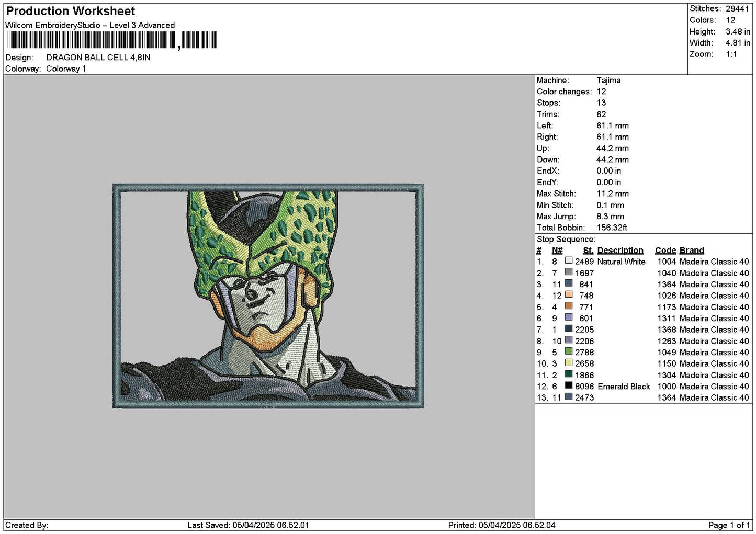Click the barcode under the worksheet title
Viewport: 756px width, 534px height.
pyautogui.click(x=112, y=40)
